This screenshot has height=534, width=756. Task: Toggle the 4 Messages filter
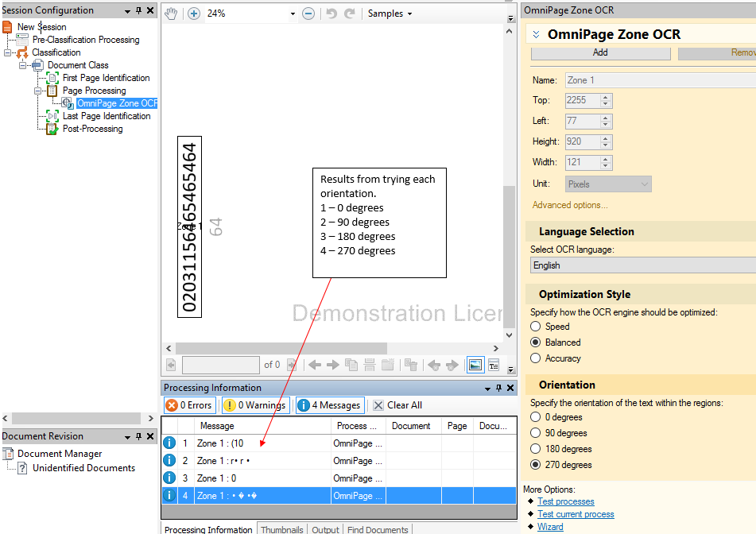tap(330, 405)
